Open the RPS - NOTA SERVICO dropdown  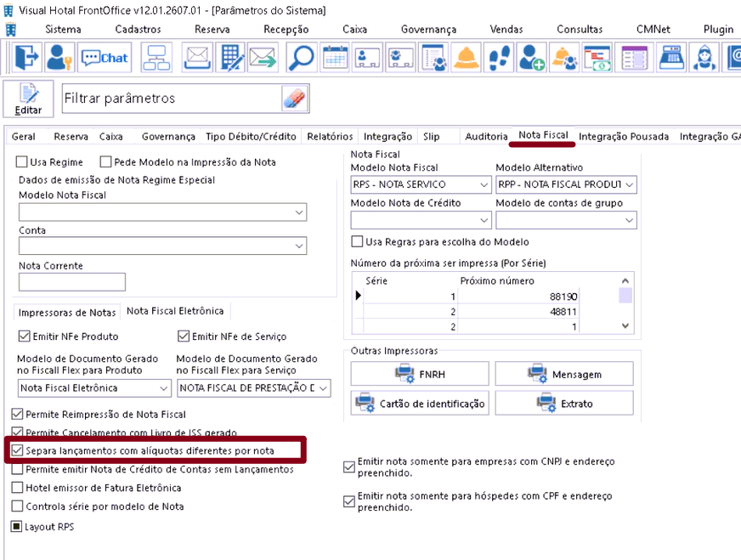click(484, 184)
